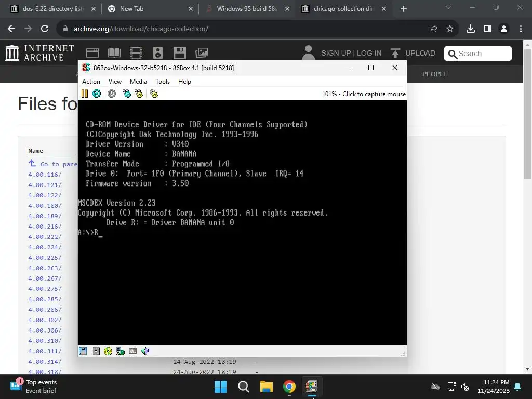Screen dimensions: 532x399
Task: Open the 4.00.314/ directory
Action: click(45, 362)
